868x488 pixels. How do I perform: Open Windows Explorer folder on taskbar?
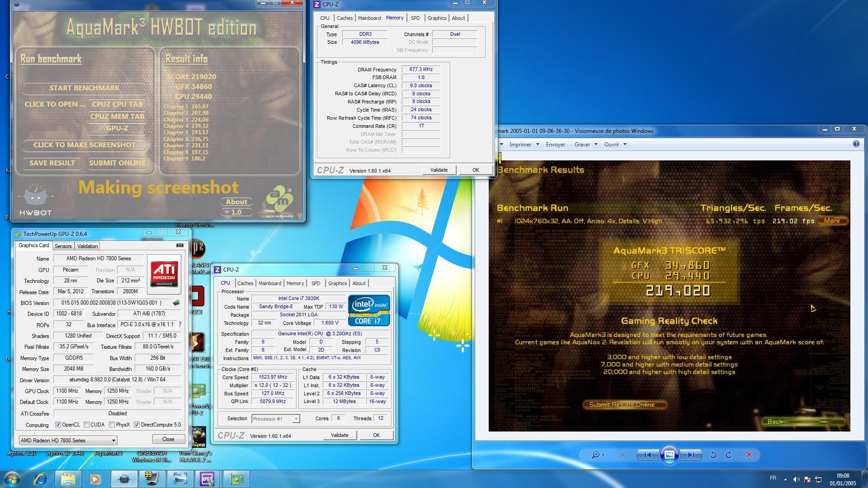68,479
